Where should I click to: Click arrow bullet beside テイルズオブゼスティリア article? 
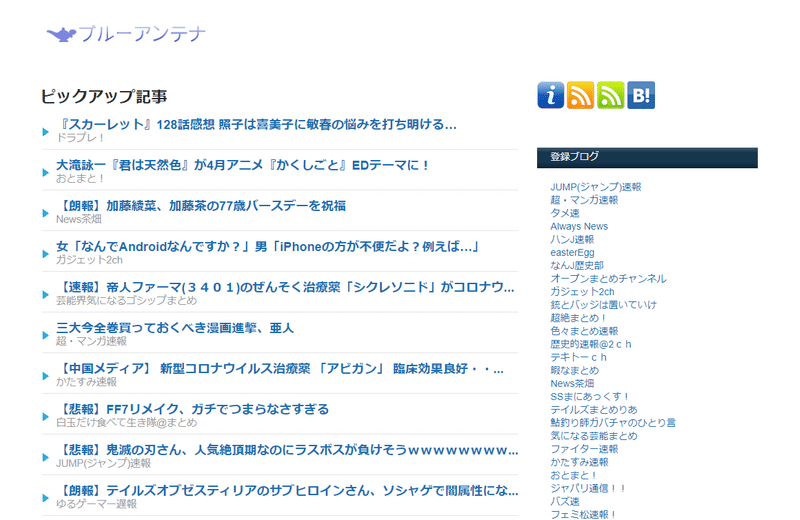(45, 498)
